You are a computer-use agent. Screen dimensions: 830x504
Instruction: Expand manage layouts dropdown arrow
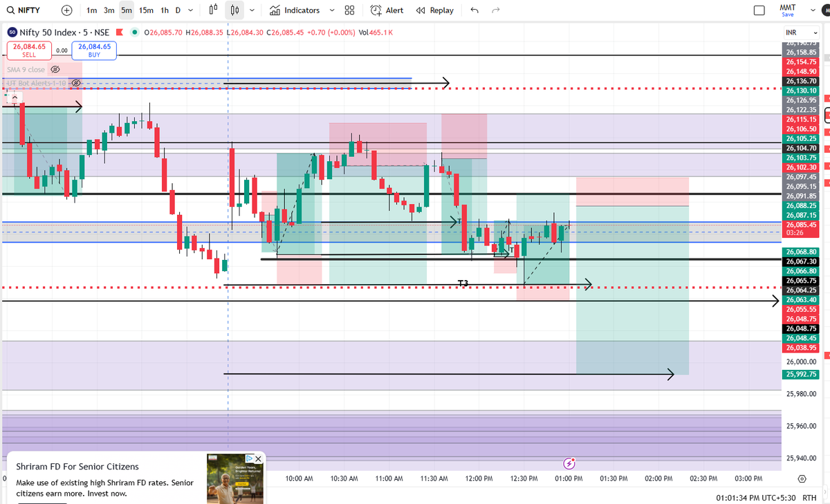813,10
